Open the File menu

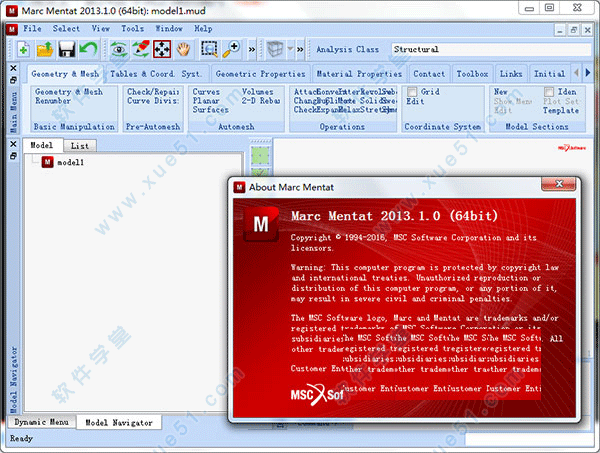click(x=33, y=29)
